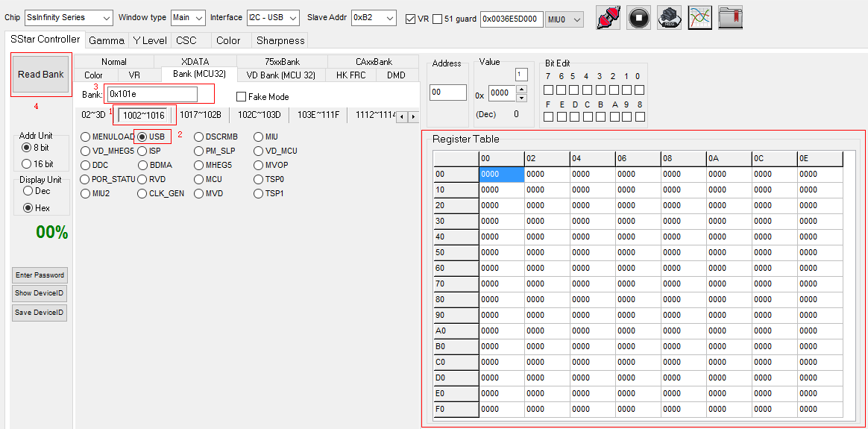Click row header A0 in Register Table
868x429 pixels.
point(456,331)
